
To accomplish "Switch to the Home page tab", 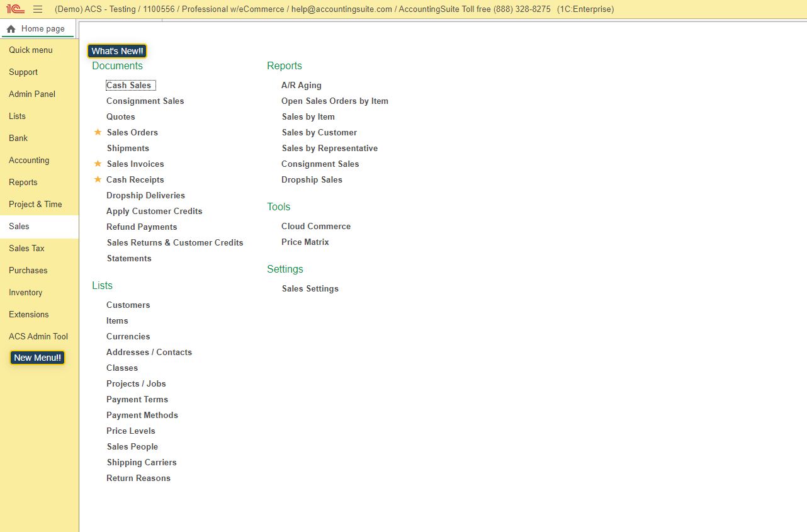I will pyautogui.click(x=38, y=29).
